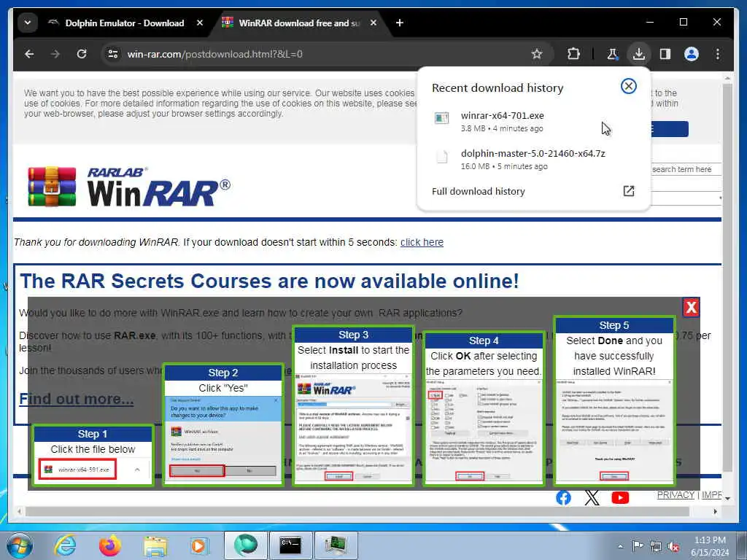Open WinRAR's X (Twitter) icon
This screenshot has width=747, height=560.
592,497
